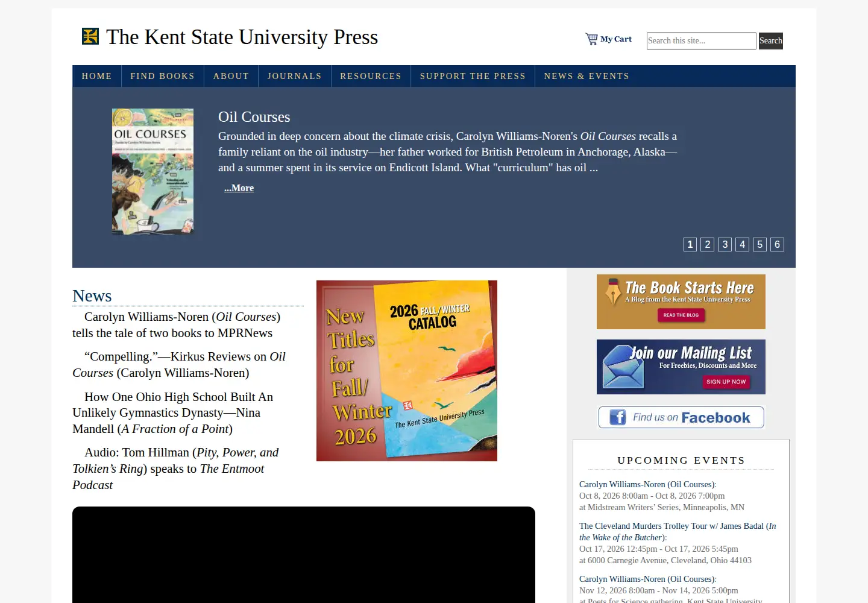Show slide 5 in the carousel
This screenshot has height=603, width=868.
pyautogui.click(x=760, y=244)
